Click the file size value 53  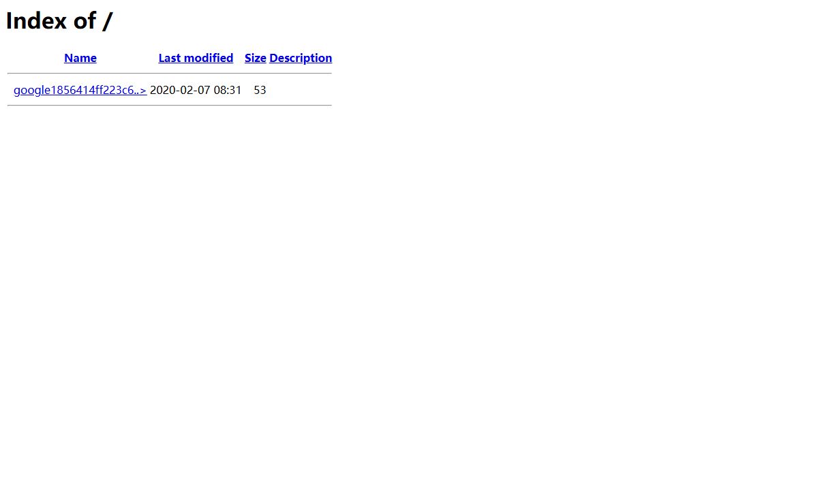pyautogui.click(x=260, y=89)
